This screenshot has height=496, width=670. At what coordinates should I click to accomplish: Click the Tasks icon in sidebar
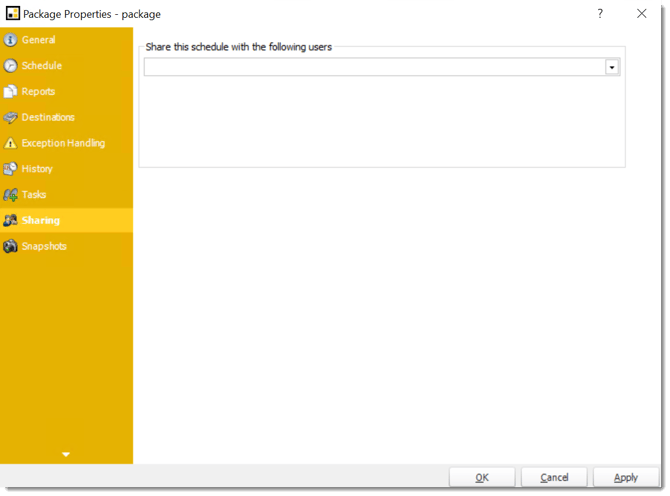10,195
